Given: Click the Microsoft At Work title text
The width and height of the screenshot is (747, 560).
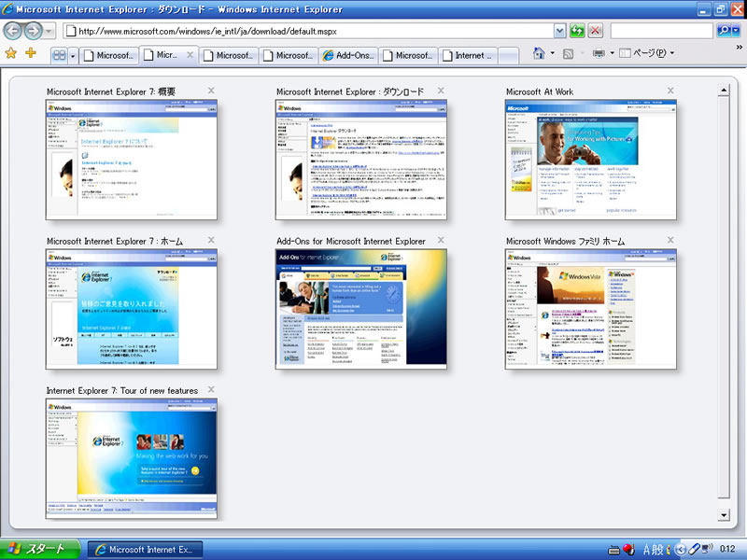Looking at the screenshot, I should [540, 91].
